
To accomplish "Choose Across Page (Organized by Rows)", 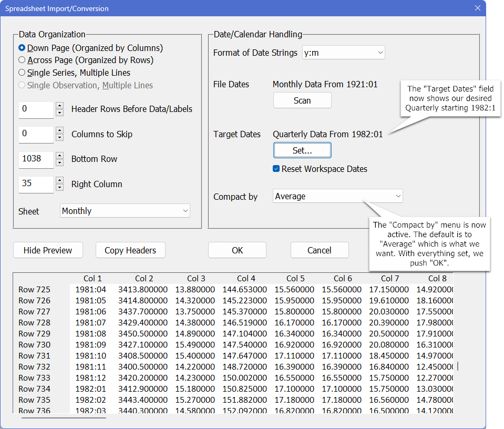I will 22,60.
